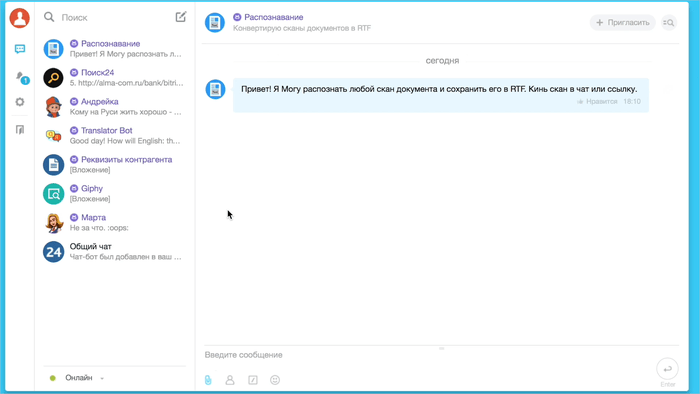The height and width of the screenshot is (394, 700).
Task: Click the Пригласить invite button
Action: [622, 22]
